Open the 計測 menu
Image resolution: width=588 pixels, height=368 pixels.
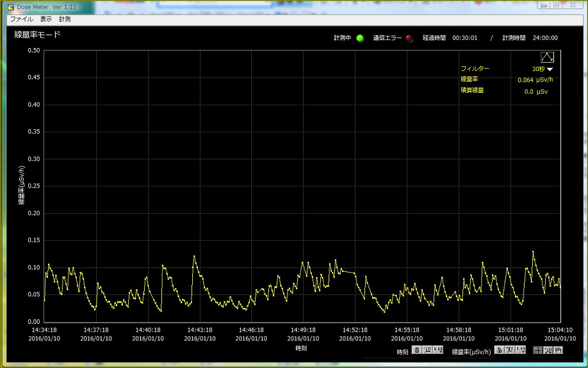65,19
